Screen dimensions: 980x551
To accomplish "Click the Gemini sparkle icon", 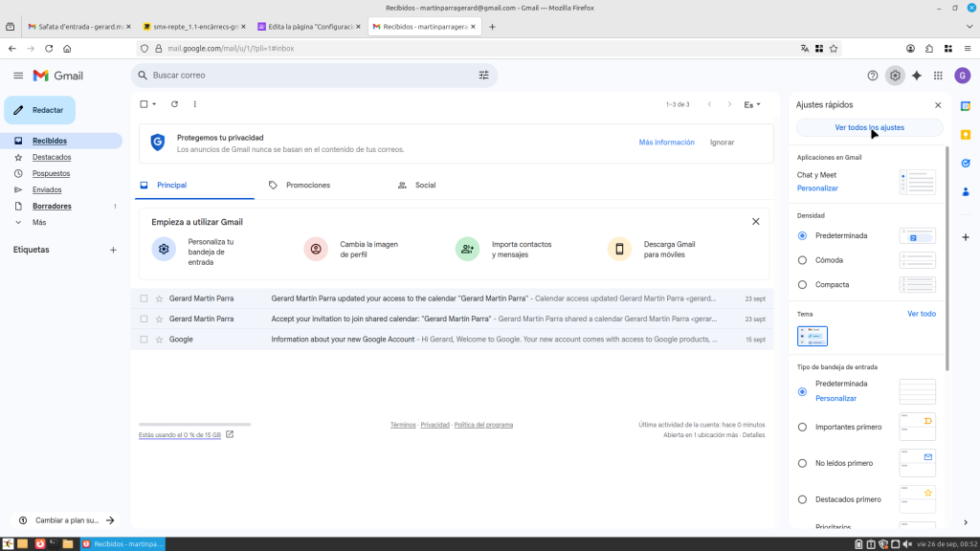I will [917, 76].
